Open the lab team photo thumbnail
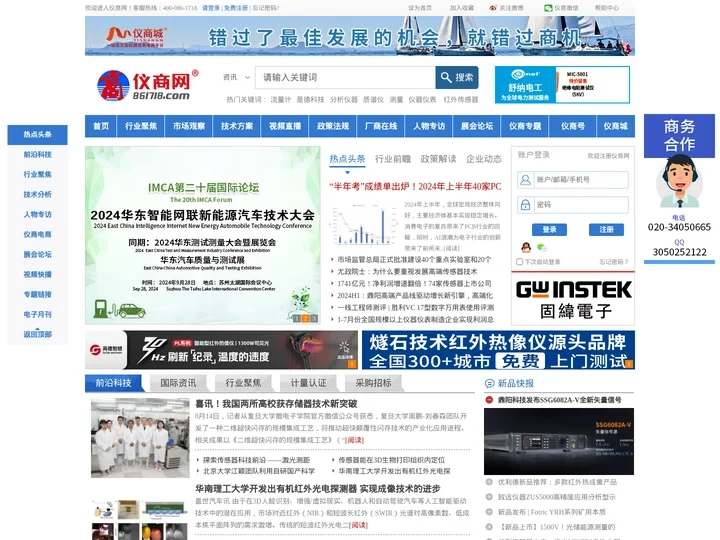The height and width of the screenshot is (540, 720). click(x=140, y=438)
